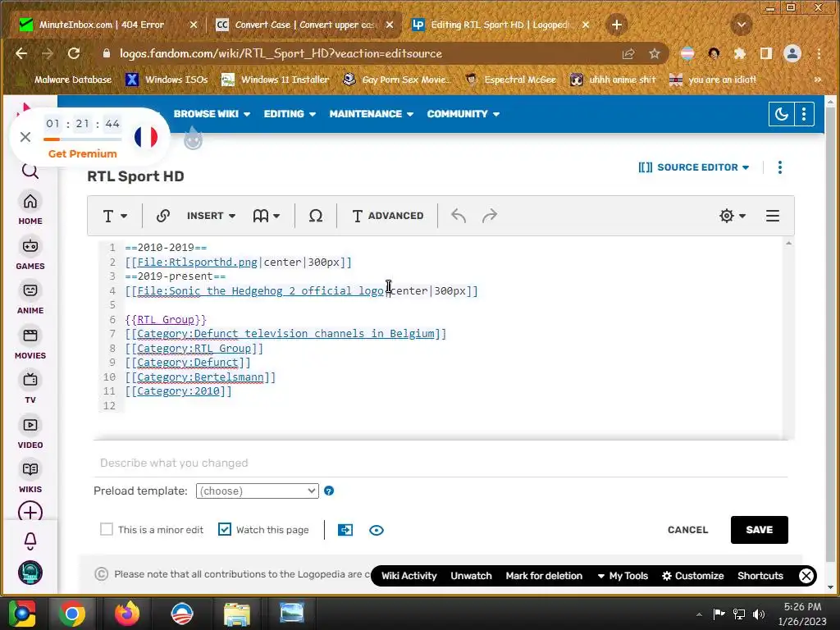
Task: Open the header vertical dots menu
Action: [804, 114]
